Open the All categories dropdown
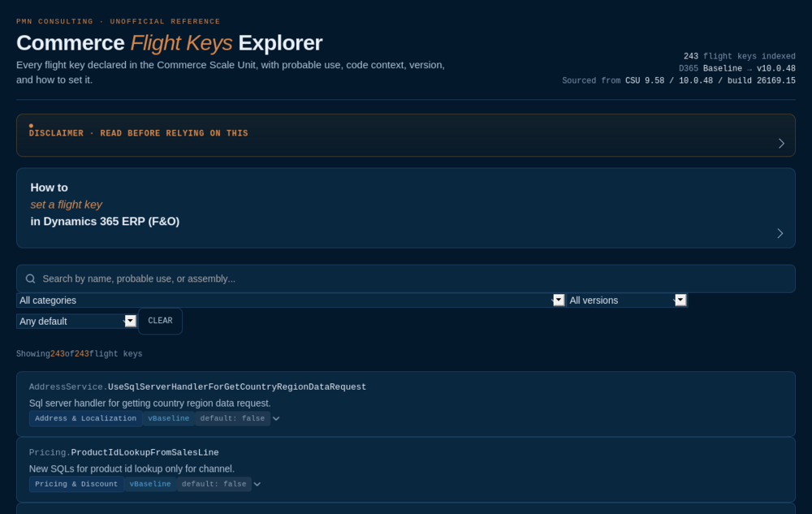Screen dimensions: 812x514 pyautogui.click(x=291, y=300)
